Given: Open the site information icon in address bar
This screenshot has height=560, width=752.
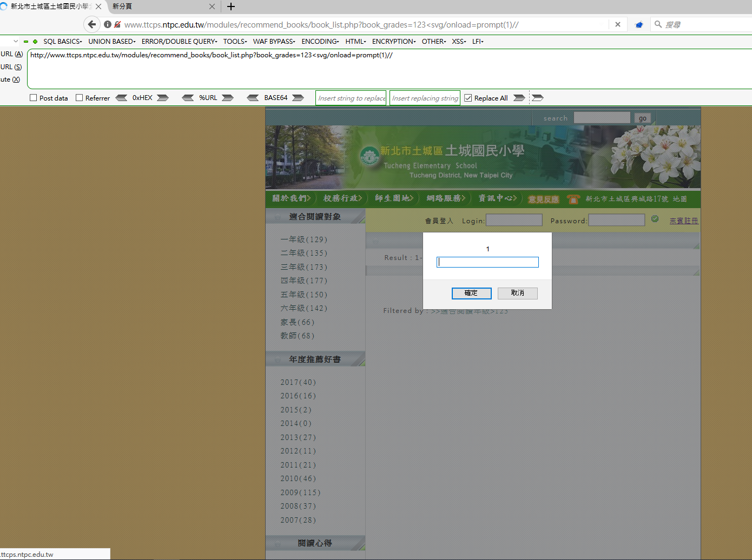Looking at the screenshot, I should [x=108, y=24].
